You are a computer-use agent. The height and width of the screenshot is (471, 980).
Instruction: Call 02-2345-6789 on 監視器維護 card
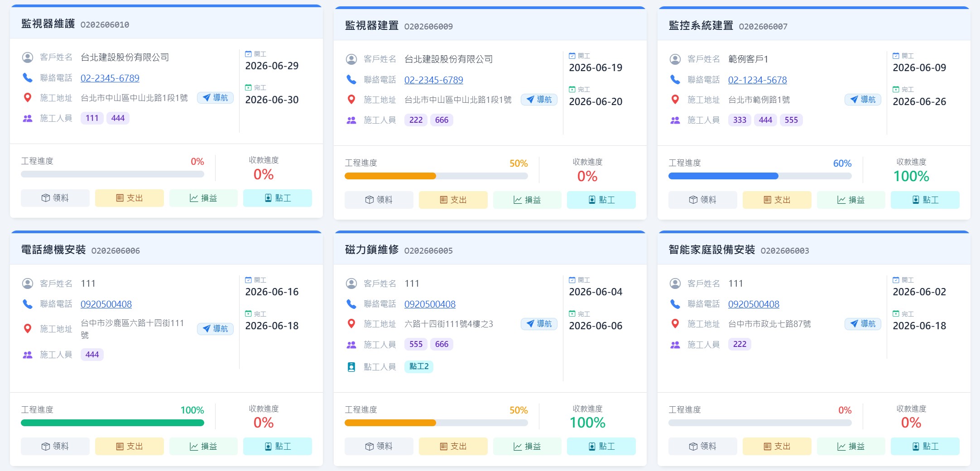[110, 78]
